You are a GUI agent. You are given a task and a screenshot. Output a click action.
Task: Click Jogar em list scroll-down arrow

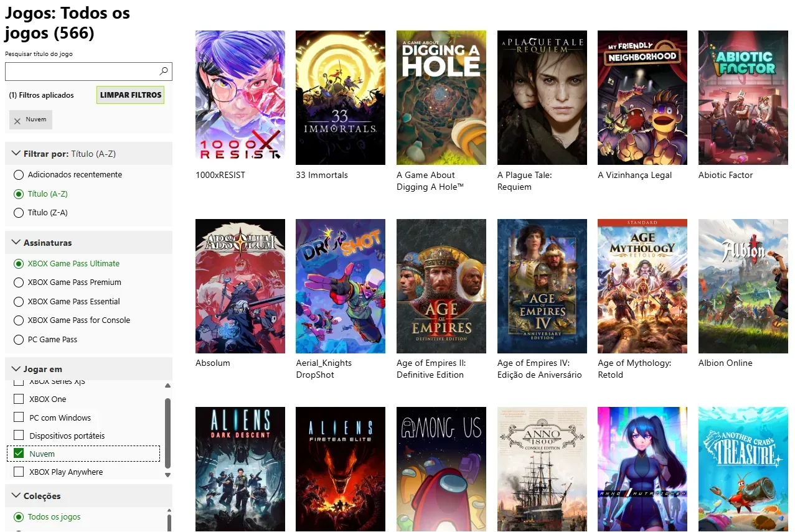167,475
